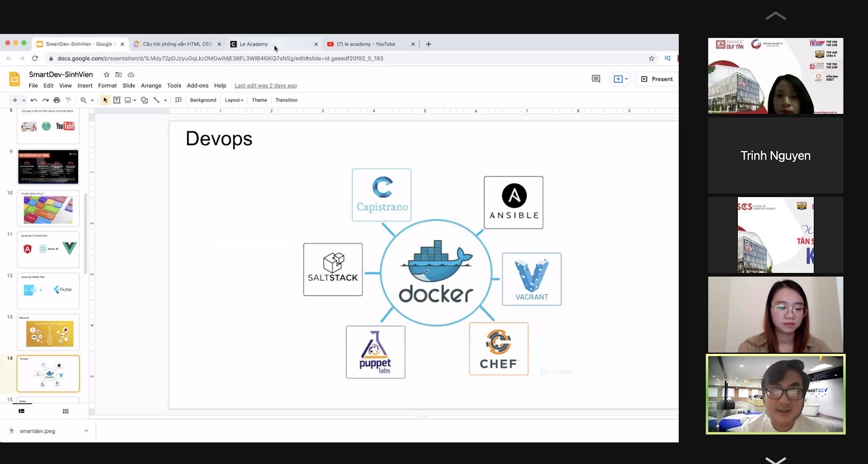Click the share upload icon button
This screenshot has width=868, height=464.
coord(618,79)
